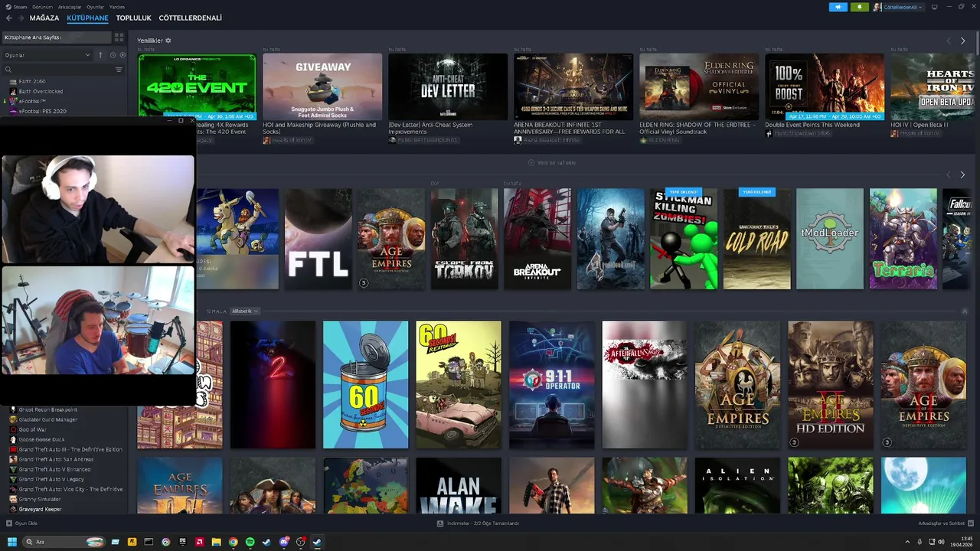Open FTL game cover in recent shelf

(x=318, y=239)
